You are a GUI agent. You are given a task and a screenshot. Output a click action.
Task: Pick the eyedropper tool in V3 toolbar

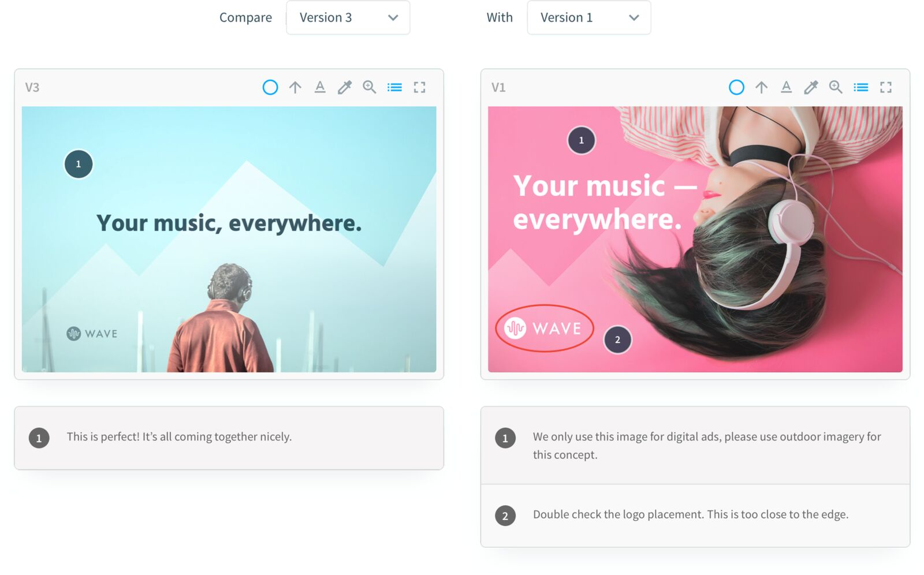pyautogui.click(x=345, y=87)
